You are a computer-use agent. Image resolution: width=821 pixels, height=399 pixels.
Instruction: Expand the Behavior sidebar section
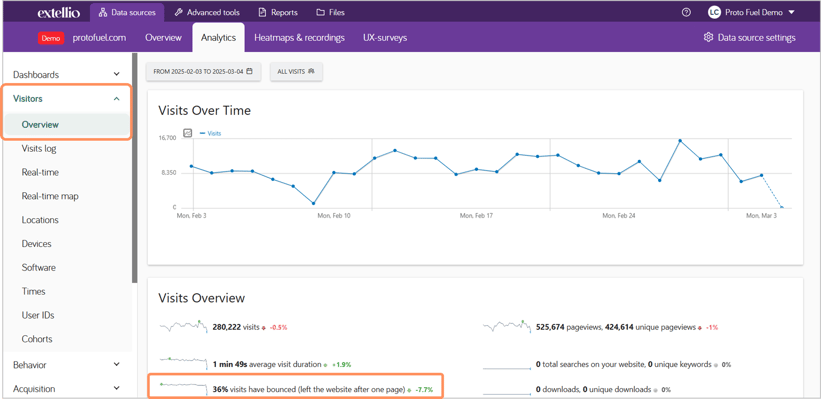66,365
